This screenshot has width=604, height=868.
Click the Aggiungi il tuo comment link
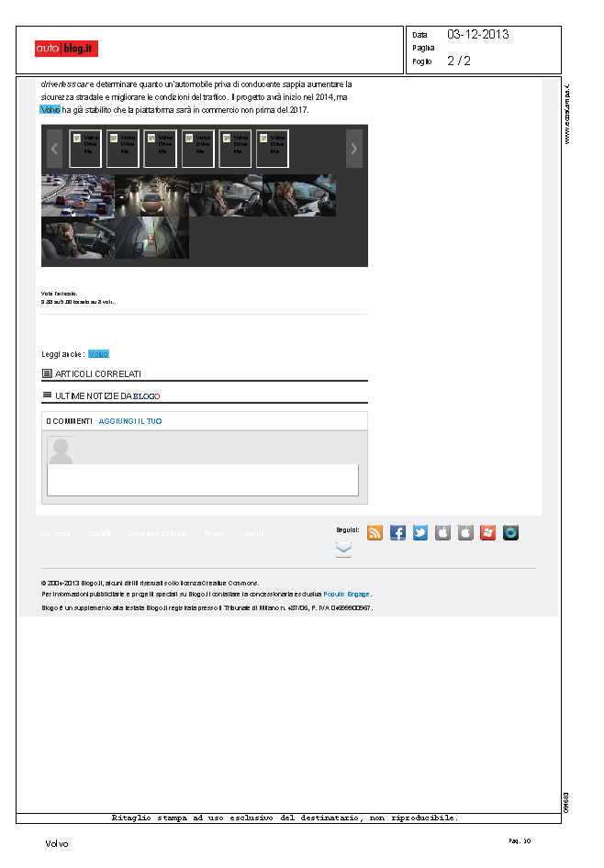(x=130, y=421)
